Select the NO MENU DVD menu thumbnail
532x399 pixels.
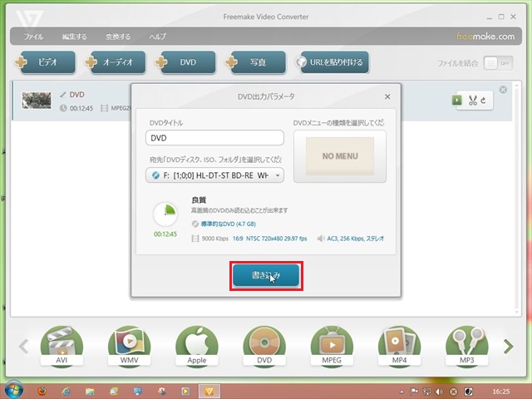point(339,155)
